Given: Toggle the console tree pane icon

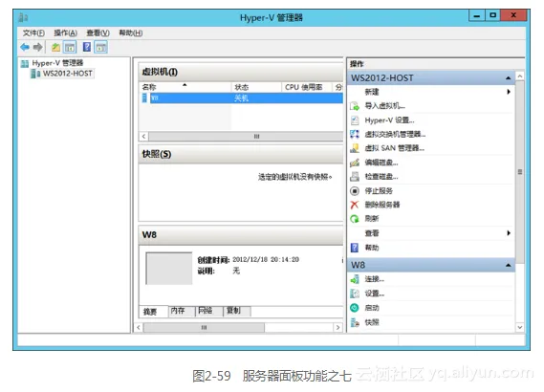Looking at the screenshot, I should point(70,47).
